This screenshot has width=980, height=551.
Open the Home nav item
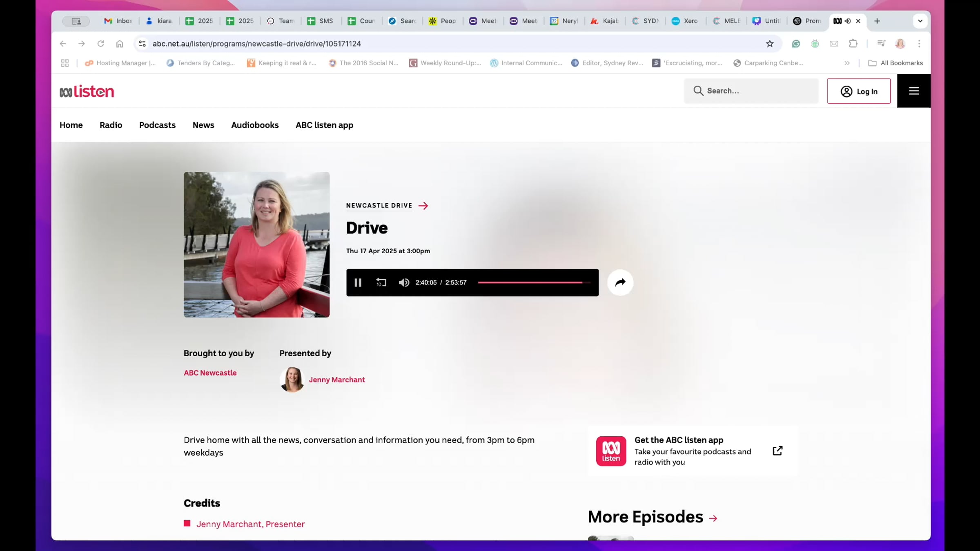point(71,125)
